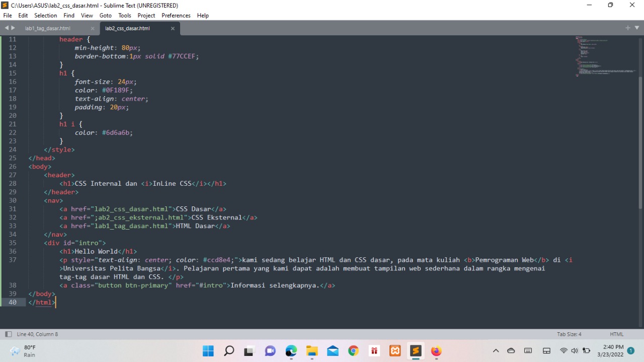644x362 pixels.
Task: Click the opening <nav> tag
Action: tap(54, 200)
